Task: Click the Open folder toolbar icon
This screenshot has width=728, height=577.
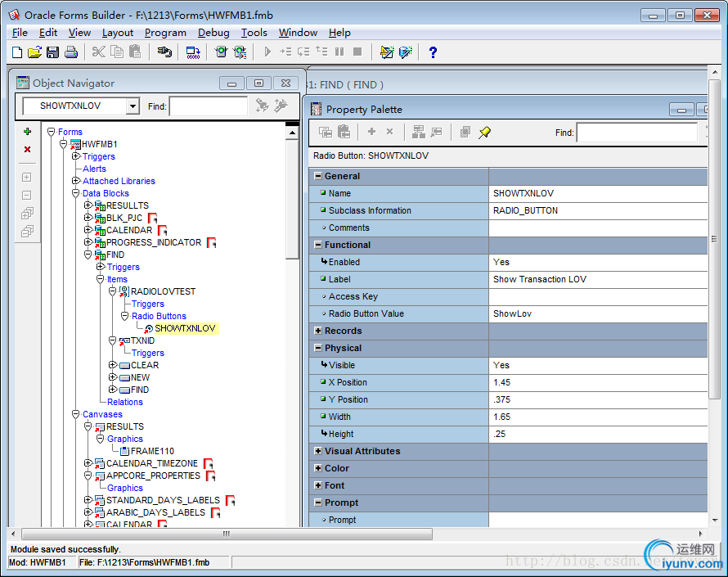Action: click(x=34, y=52)
